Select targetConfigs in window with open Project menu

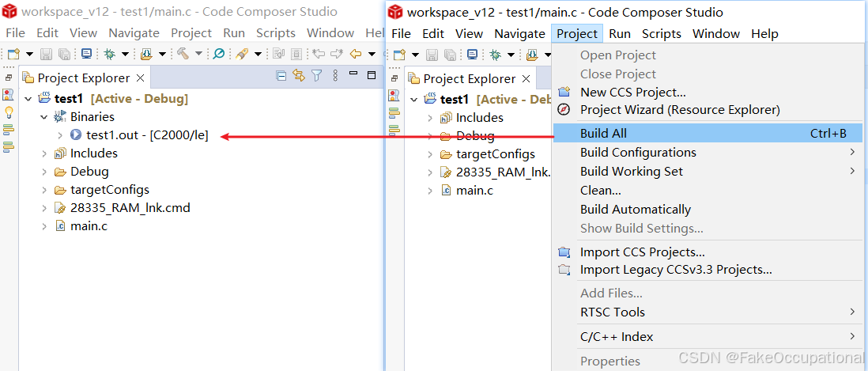pos(496,154)
